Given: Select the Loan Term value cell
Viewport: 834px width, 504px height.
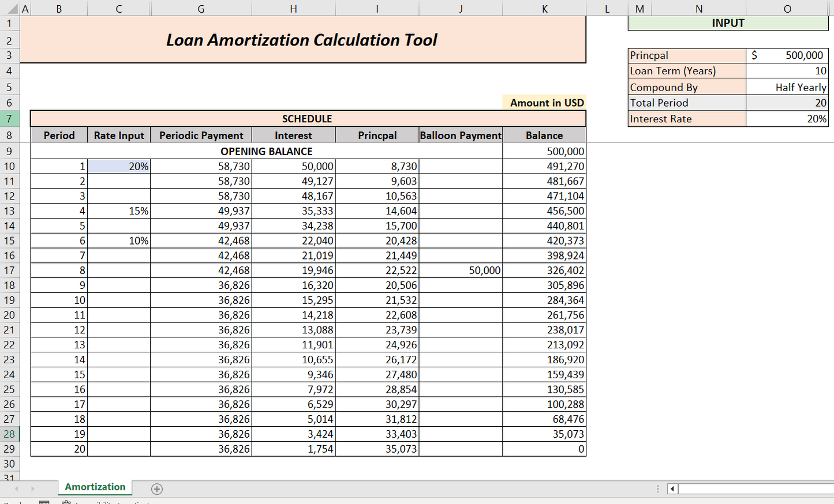Looking at the screenshot, I should tap(787, 71).
